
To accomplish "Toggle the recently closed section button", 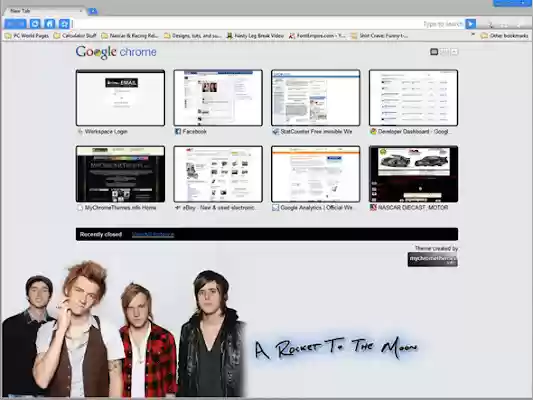I will tap(454, 52).
